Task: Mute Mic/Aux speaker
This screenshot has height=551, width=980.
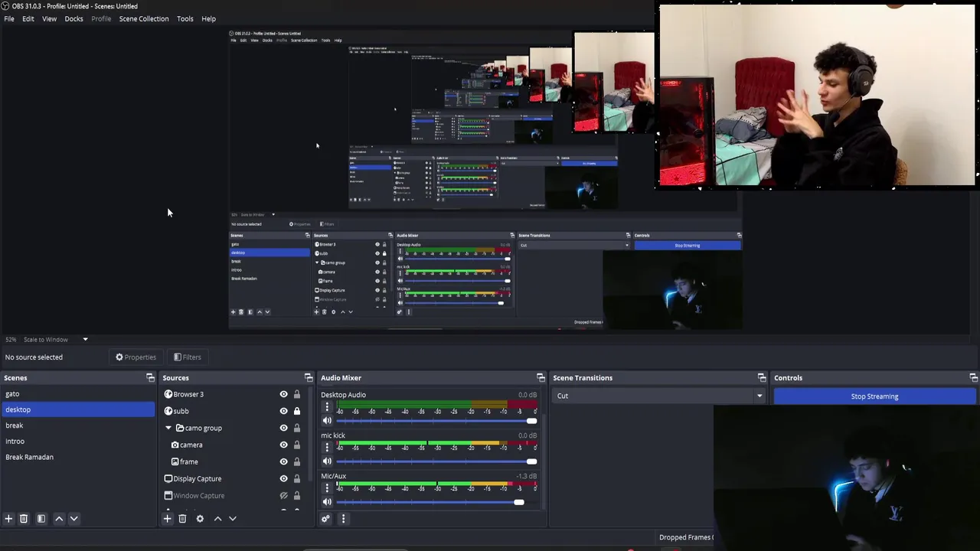Action: coord(327,501)
